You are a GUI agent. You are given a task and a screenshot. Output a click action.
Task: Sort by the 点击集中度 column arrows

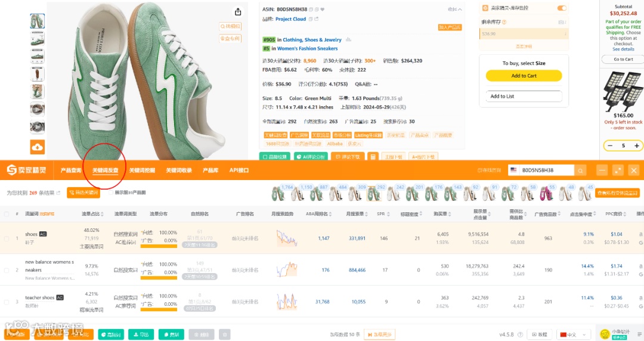pos(595,214)
